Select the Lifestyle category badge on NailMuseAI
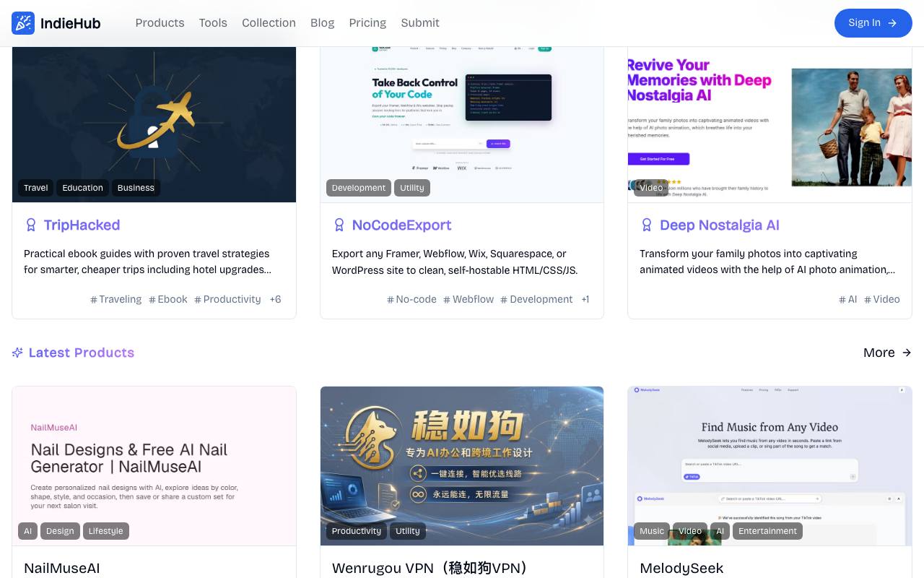924x578 pixels. coord(105,531)
